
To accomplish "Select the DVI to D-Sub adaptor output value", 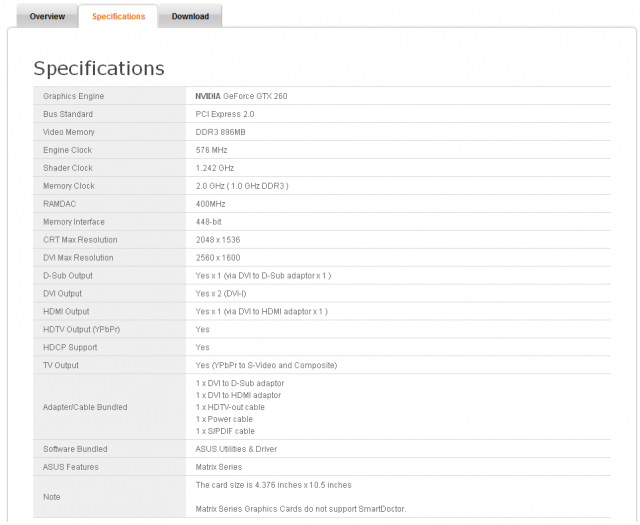I will point(263,276).
